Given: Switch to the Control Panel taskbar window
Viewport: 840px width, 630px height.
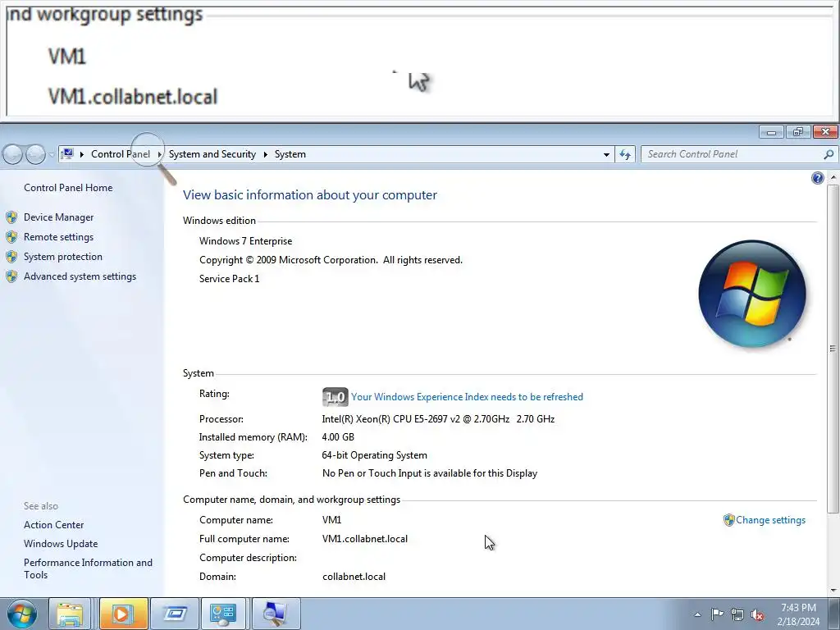Looking at the screenshot, I should [224, 614].
